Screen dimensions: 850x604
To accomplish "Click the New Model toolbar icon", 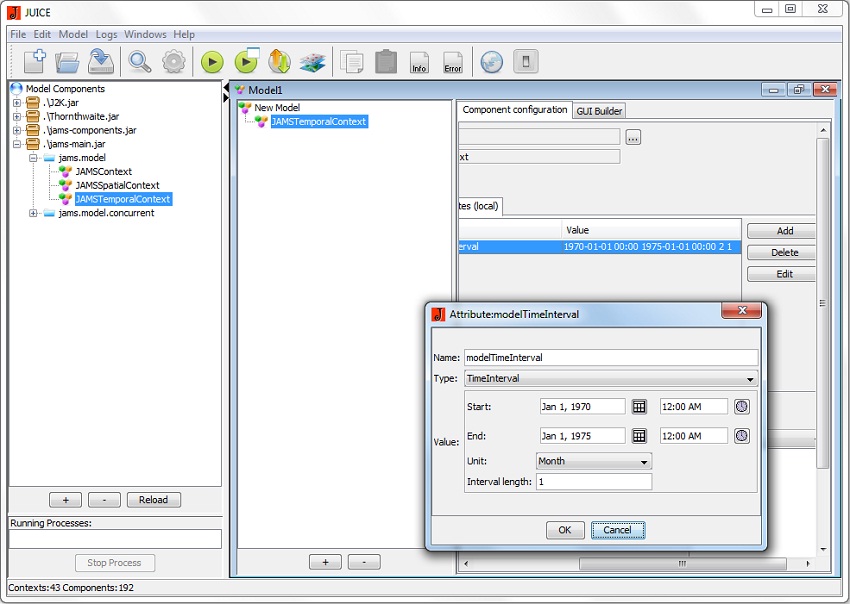I will 34,62.
